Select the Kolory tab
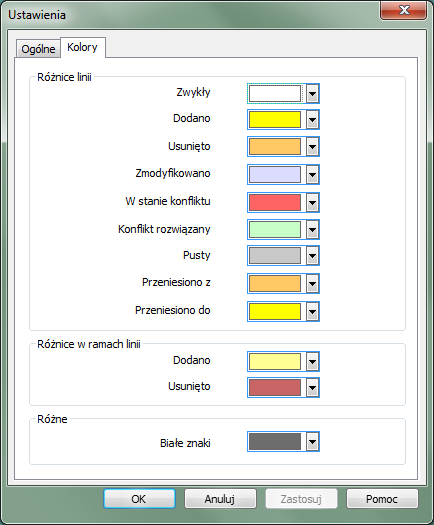 (x=82, y=47)
